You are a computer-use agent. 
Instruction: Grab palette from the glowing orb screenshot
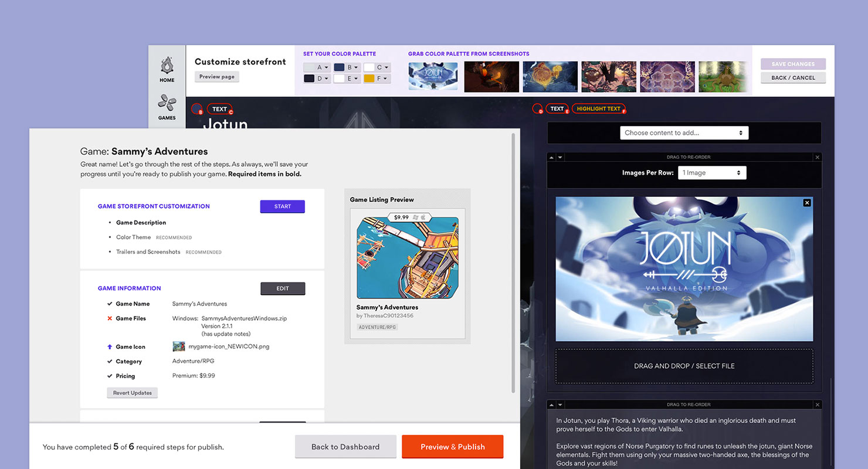click(550, 77)
